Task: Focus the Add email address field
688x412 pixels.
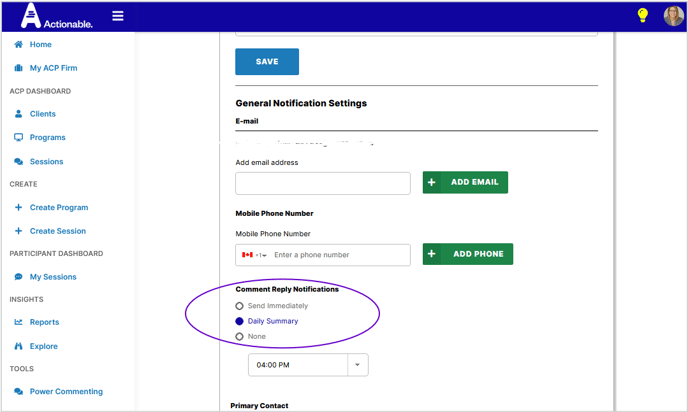Action: [322, 183]
